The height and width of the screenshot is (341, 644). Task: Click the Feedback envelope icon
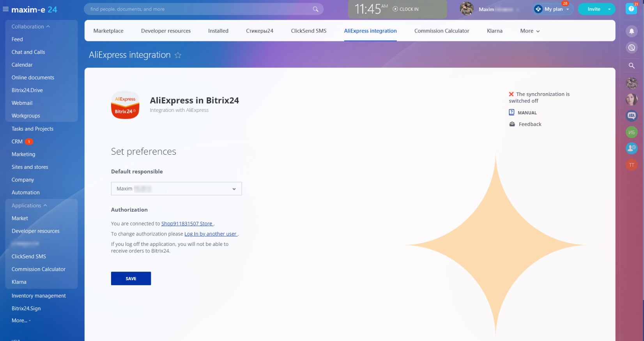tap(512, 124)
